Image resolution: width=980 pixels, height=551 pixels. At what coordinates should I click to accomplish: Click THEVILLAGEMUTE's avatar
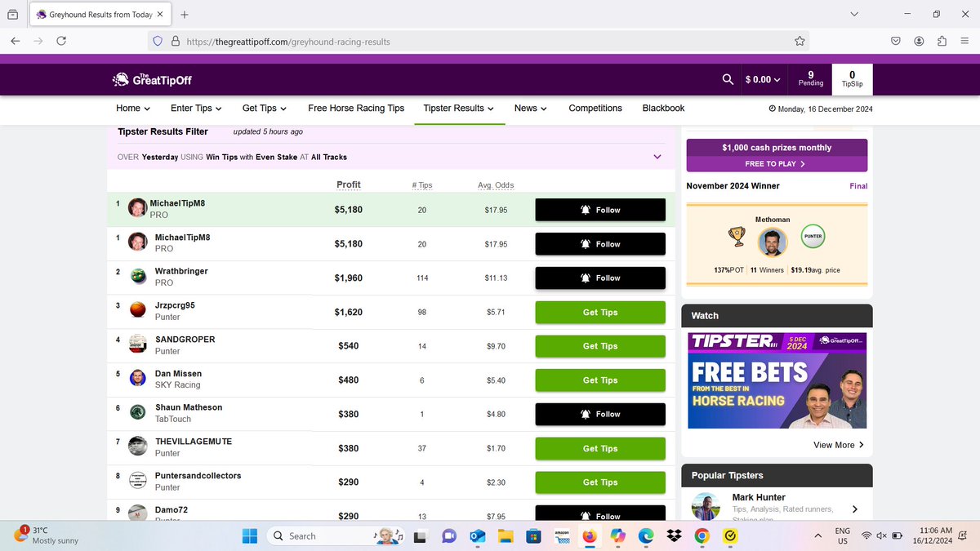tap(139, 446)
